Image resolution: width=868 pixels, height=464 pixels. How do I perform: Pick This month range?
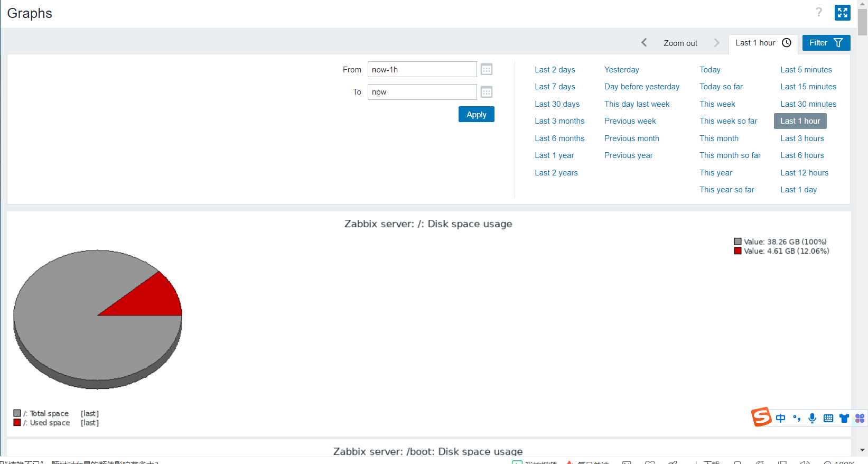[x=719, y=138]
